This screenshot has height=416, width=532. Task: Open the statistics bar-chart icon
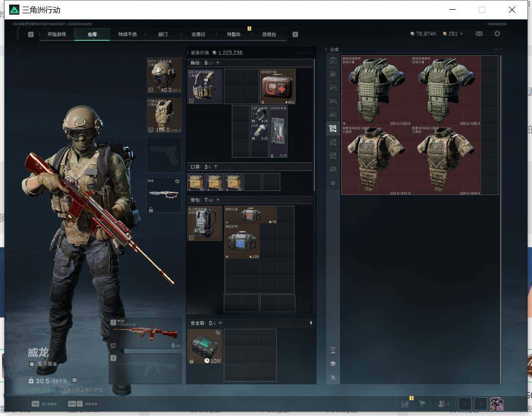405,404
